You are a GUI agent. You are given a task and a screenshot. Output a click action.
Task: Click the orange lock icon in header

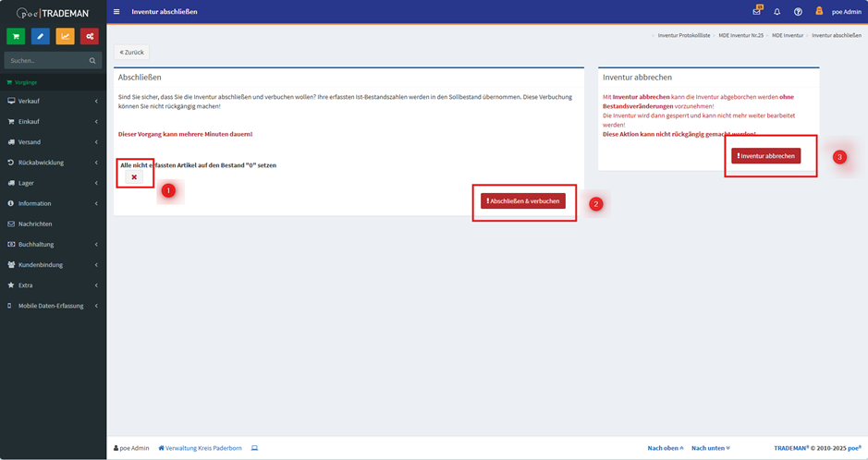[819, 11]
